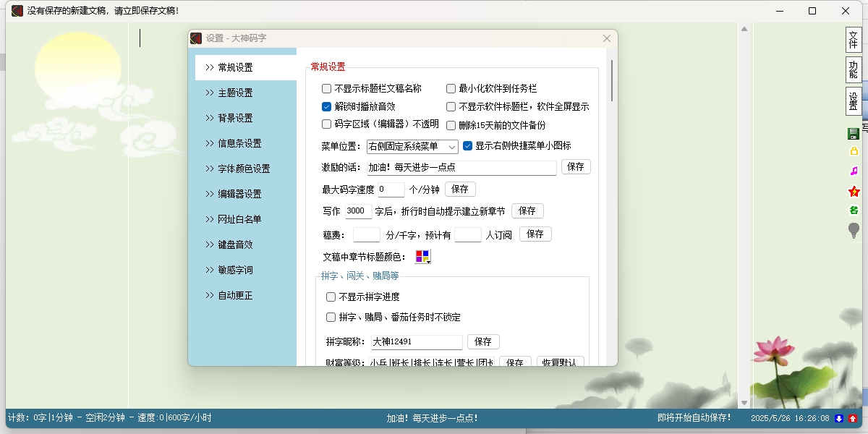Open the 文稿中章节标题颜色 color picker

tap(422, 257)
